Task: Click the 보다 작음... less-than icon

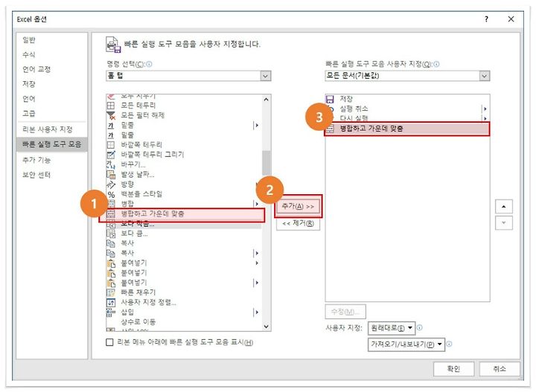Action: [111, 224]
